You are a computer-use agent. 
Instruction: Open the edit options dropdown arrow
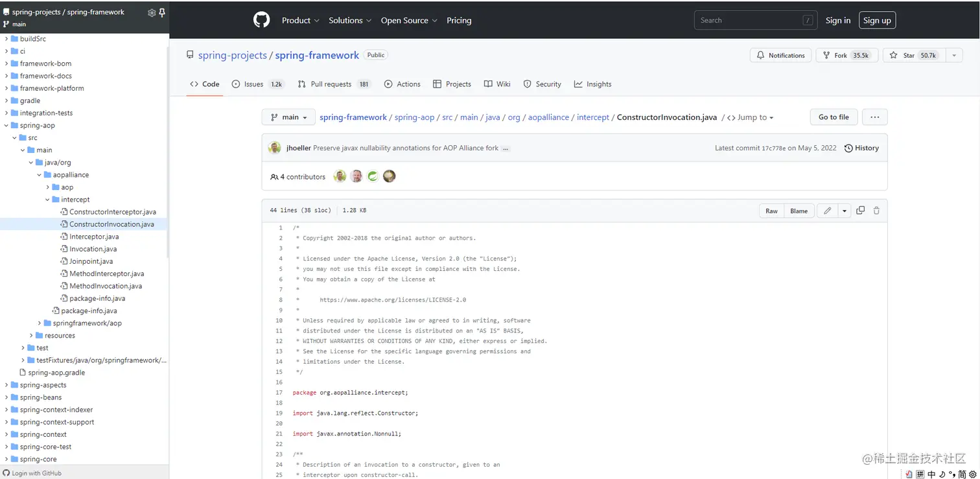coord(844,211)
